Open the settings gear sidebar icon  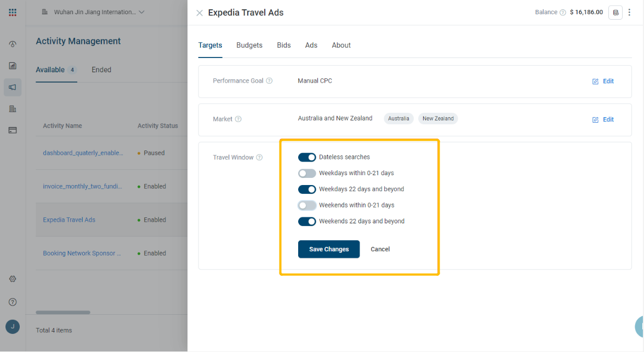(x=12, y=279)
